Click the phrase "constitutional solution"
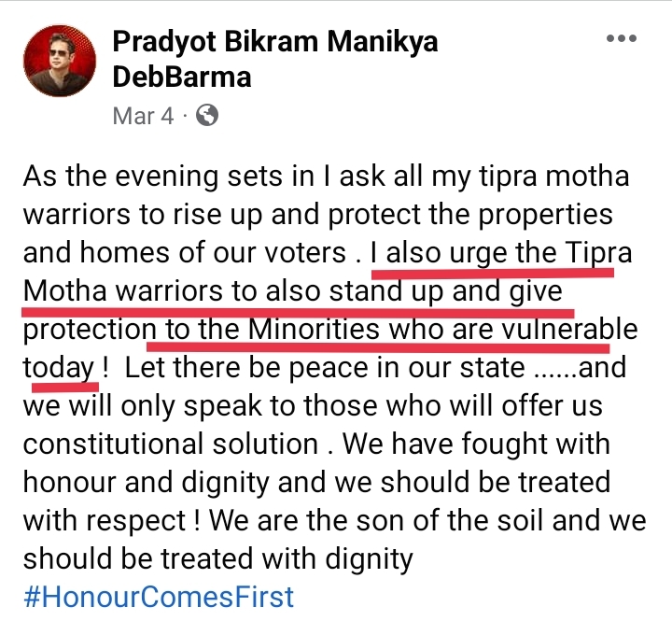 point(171,444)
